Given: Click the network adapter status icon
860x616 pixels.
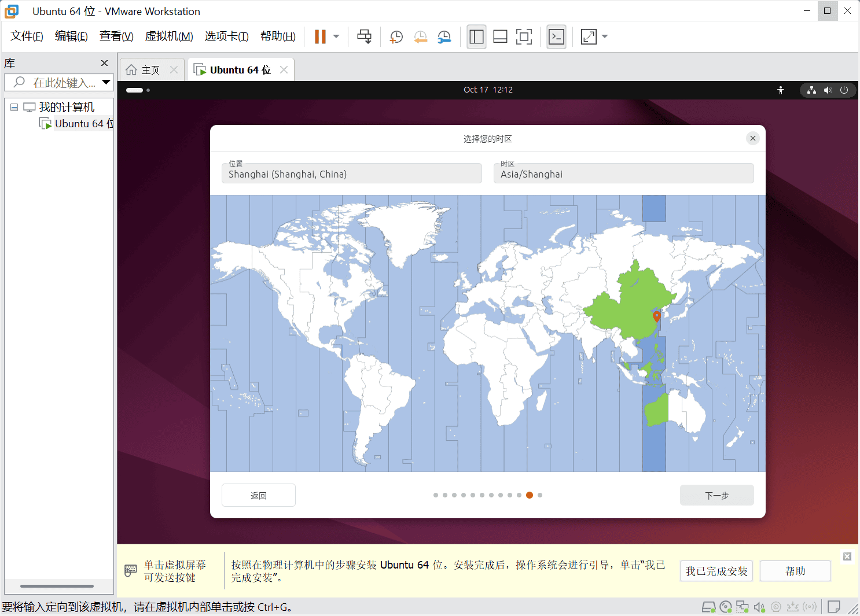Looking at the screenshot, I should click(743, 607).
